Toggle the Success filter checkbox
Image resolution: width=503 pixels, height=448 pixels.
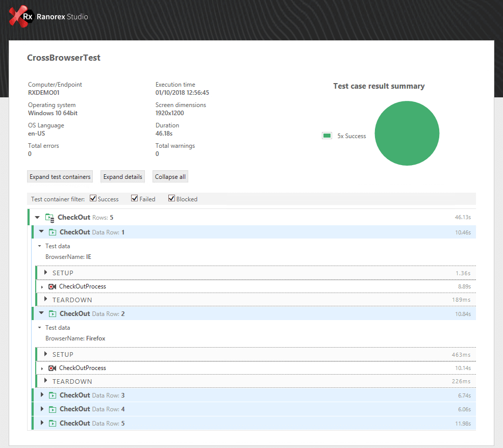tap(93, 198)
